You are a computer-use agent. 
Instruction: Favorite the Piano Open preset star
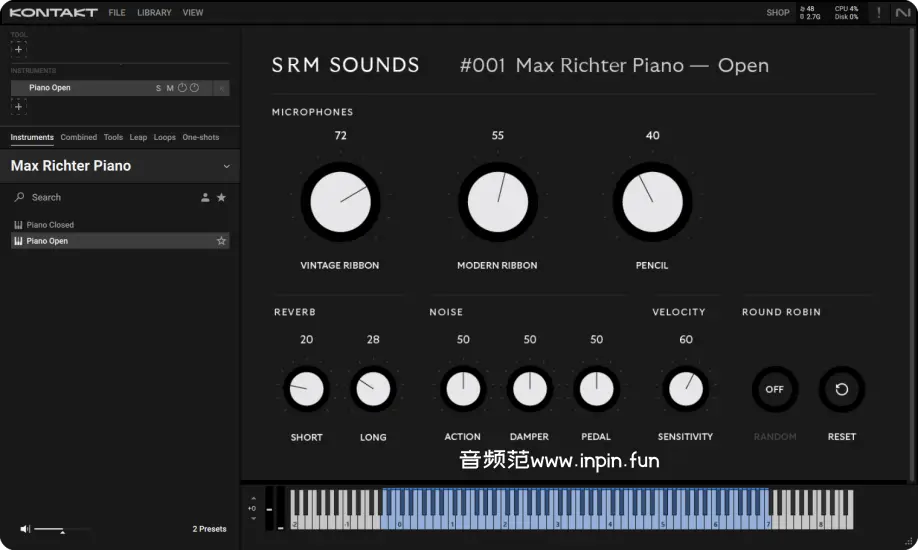pyautogui.click(x=221, y=241)
